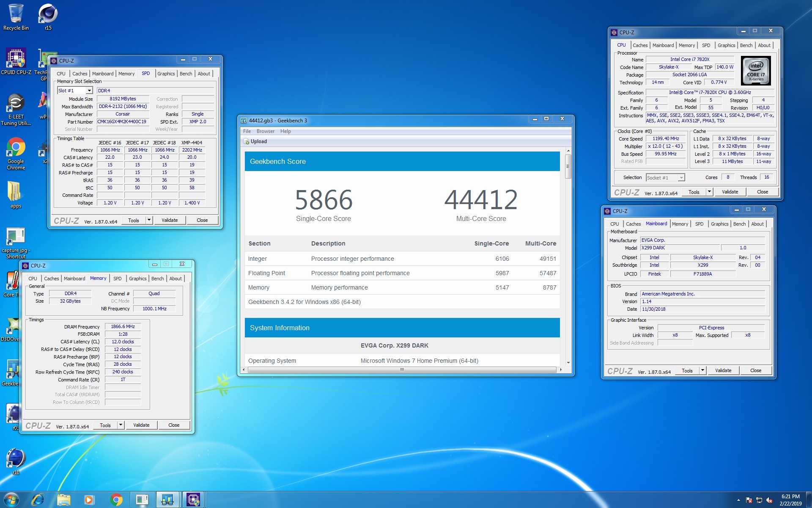Open the Recycle Bin desktop icon
The height and width of the screenshot is (508, 812).
(16, 17)
